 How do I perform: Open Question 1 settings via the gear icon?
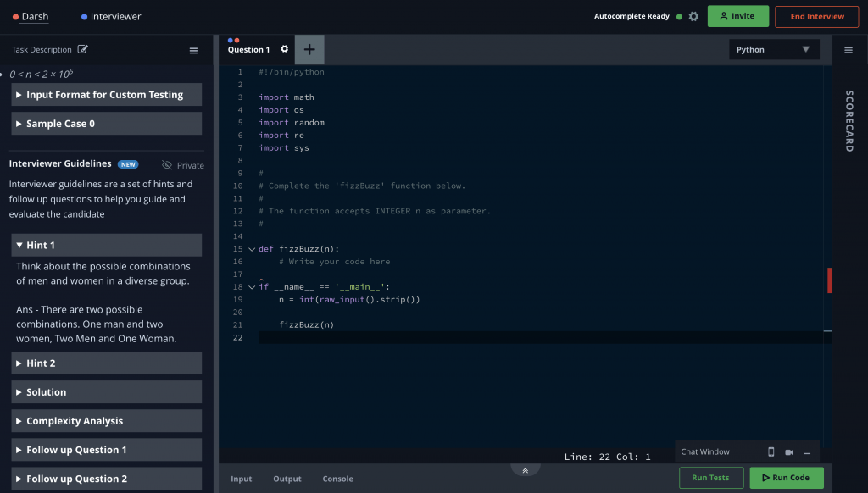click(282, 49)
